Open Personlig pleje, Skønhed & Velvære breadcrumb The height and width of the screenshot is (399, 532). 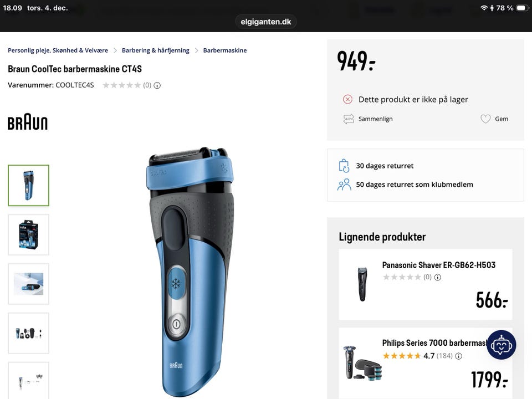point(58,50)
